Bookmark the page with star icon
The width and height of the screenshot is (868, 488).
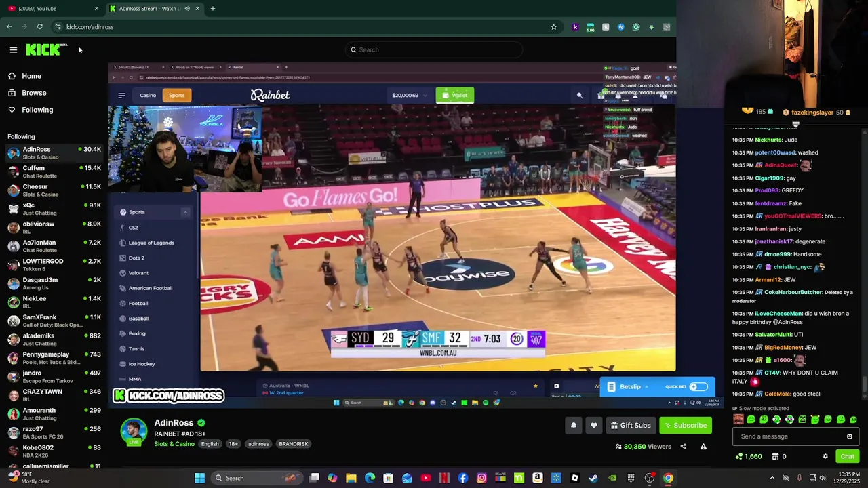553,27
